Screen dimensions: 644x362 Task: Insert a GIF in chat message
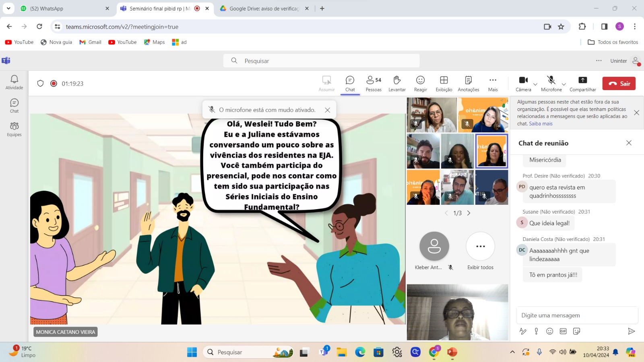[x=563, y=331]
